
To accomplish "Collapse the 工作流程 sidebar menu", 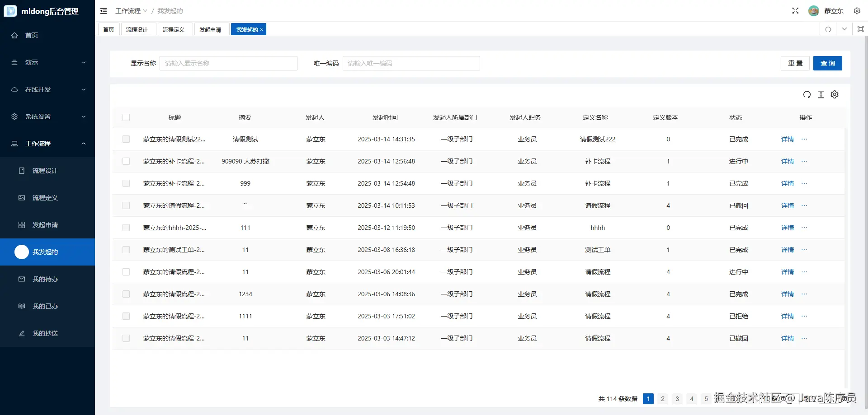I will pos(47,144).
